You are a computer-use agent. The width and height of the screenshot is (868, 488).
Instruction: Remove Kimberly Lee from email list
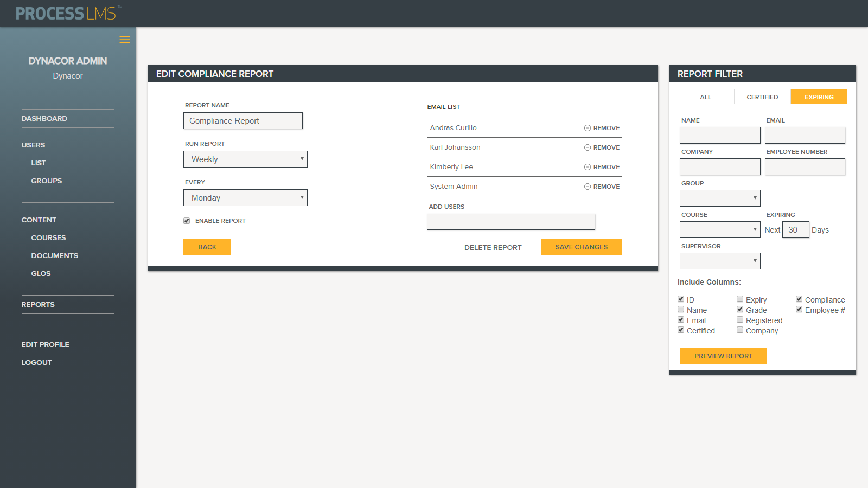pos(602,167)
